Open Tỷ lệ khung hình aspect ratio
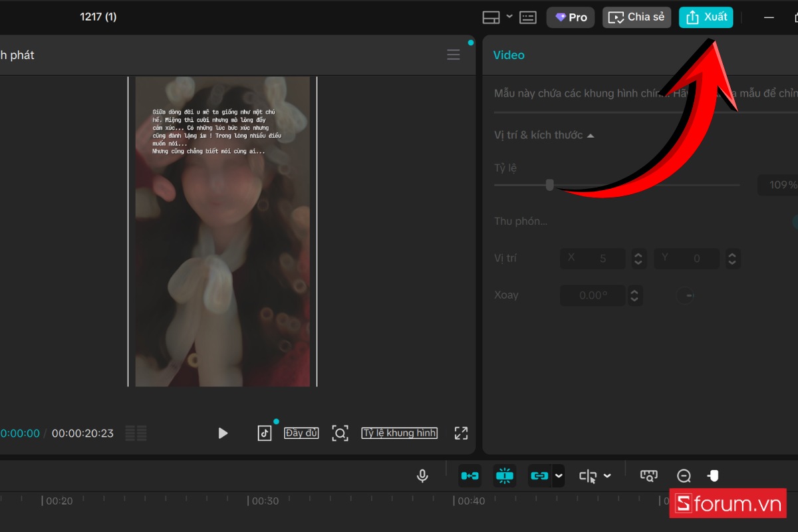 pos(400,434)
